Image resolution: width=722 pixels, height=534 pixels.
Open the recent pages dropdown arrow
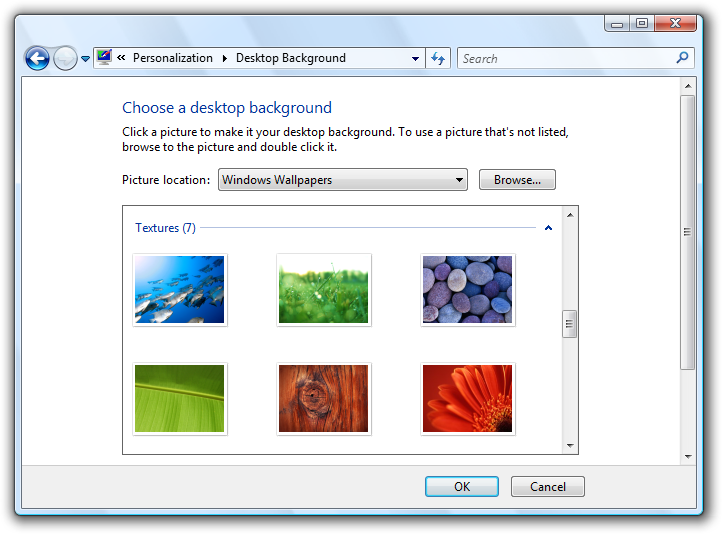tap(85, 59)
